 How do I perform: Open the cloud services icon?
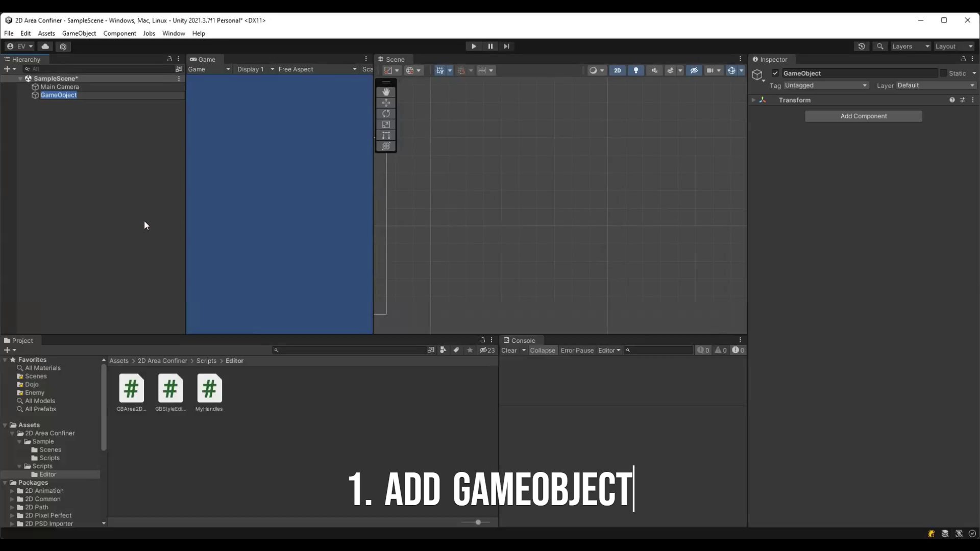click(45, 46)
